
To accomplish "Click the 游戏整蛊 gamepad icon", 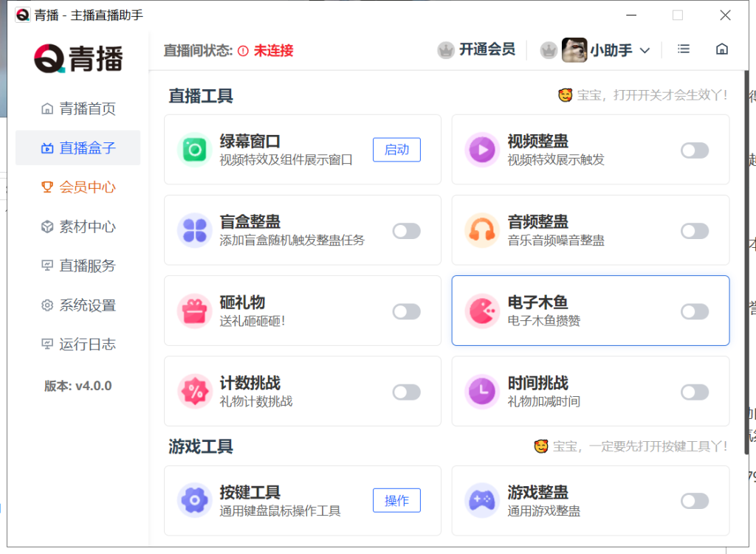I will (x=482, y=501).
